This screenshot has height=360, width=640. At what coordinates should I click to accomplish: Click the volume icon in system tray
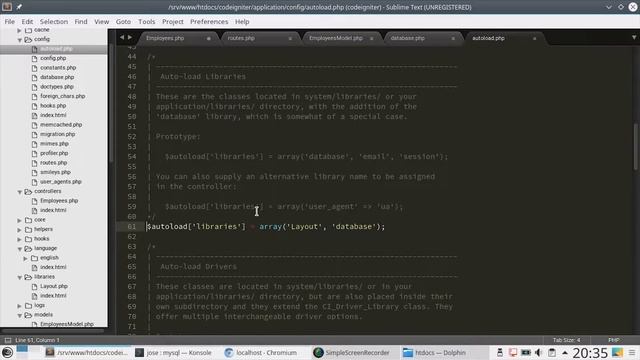tap(538, 352)
